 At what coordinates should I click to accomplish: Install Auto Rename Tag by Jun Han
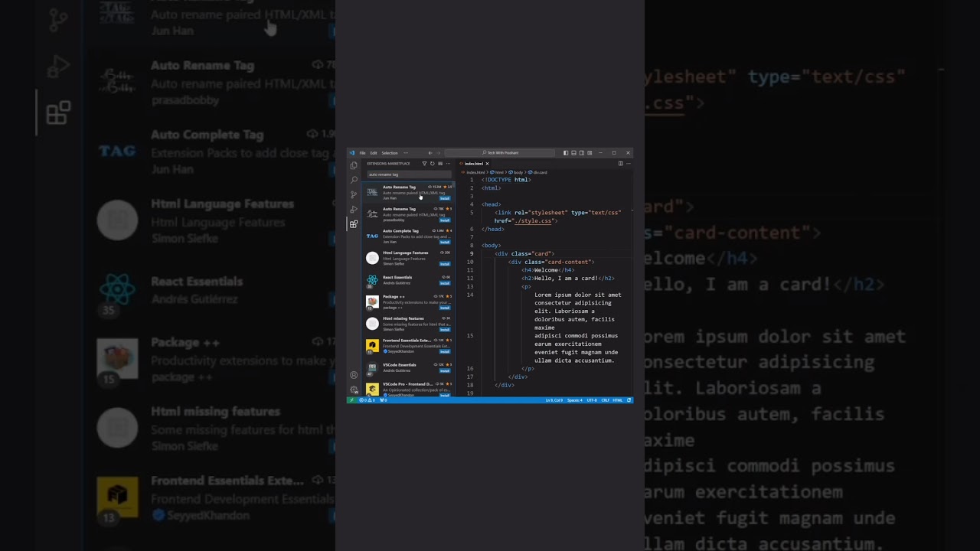[445, 198]
